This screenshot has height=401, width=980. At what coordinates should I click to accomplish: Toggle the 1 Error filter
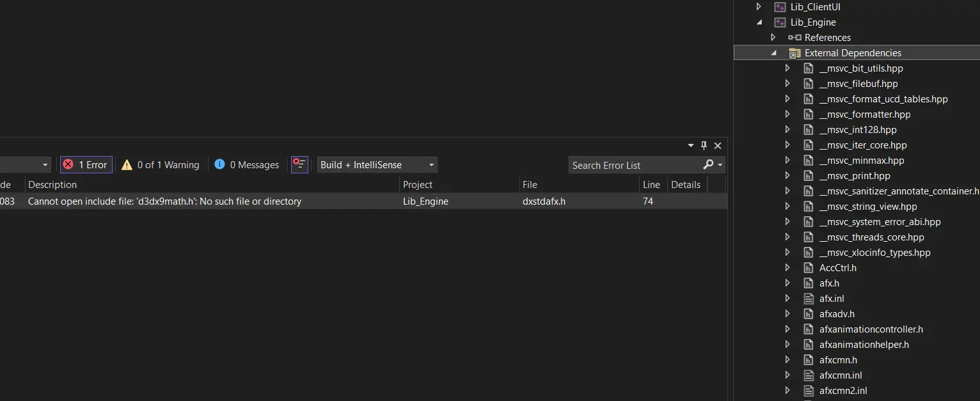pos(86,165)
